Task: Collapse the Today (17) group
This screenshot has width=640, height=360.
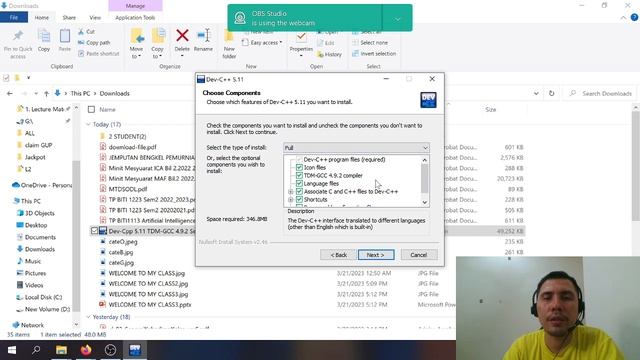Action: coord(89,124)
